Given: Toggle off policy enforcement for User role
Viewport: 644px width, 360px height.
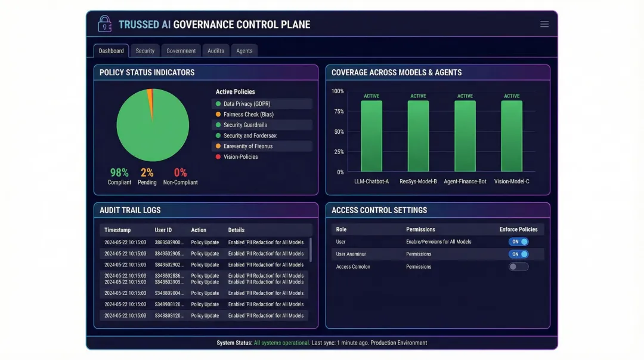Looking at the screenshot, I should 518,241.
